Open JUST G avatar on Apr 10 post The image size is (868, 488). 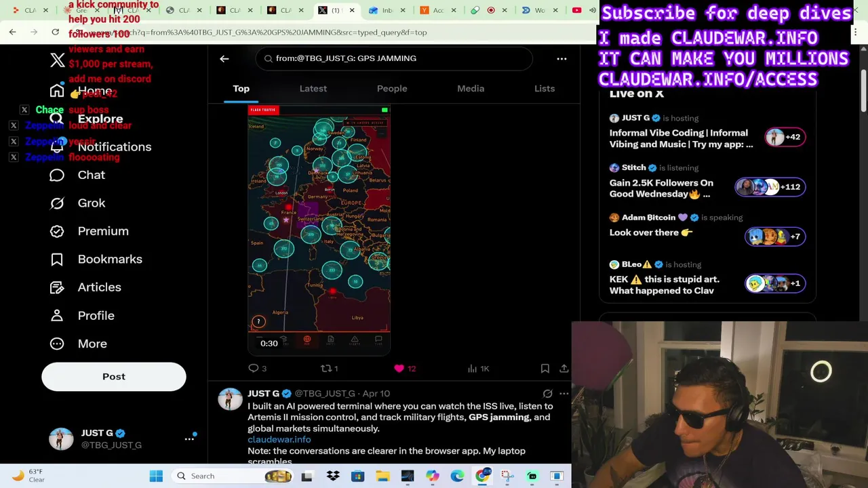point(230,399)
